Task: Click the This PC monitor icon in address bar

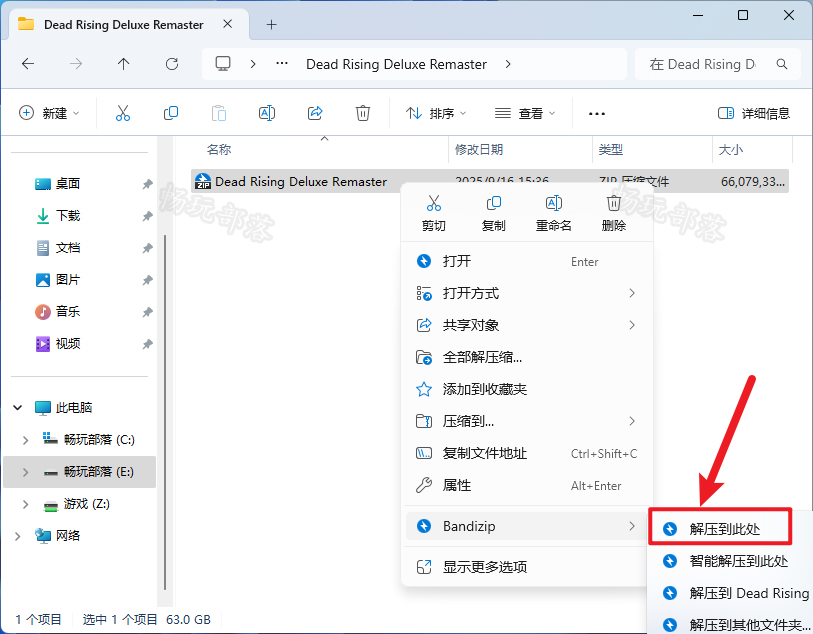Action: click(223, 64)
